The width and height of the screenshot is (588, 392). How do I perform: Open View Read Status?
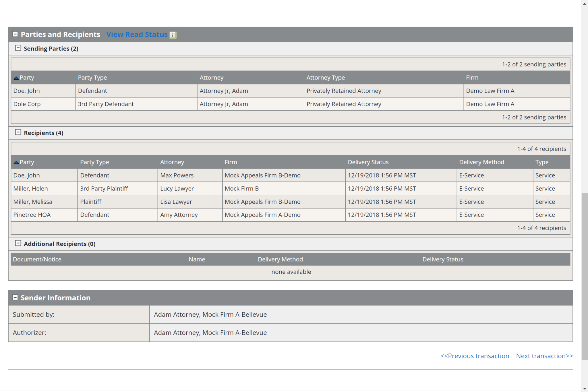click(137, 34)
